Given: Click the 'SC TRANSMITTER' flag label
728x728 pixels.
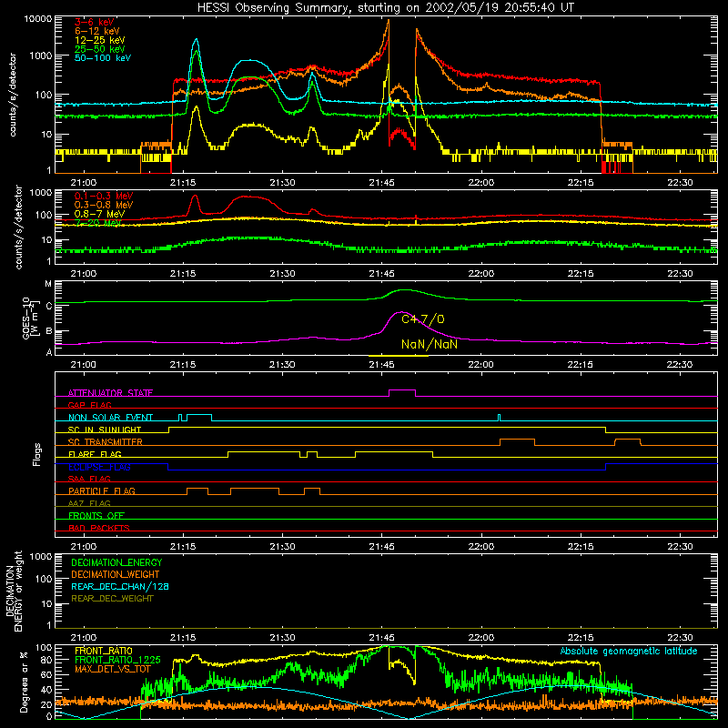Looking at the screenshot, I should click(x=106, y=442).
